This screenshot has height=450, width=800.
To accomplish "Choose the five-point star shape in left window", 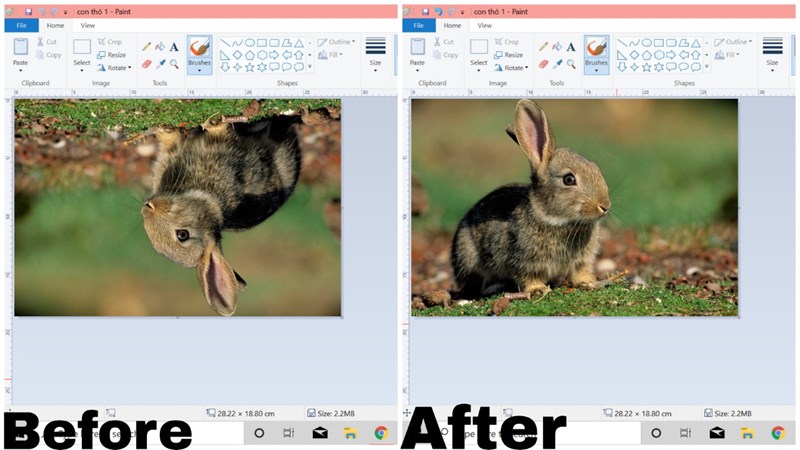I will click(x=250, y=67).
